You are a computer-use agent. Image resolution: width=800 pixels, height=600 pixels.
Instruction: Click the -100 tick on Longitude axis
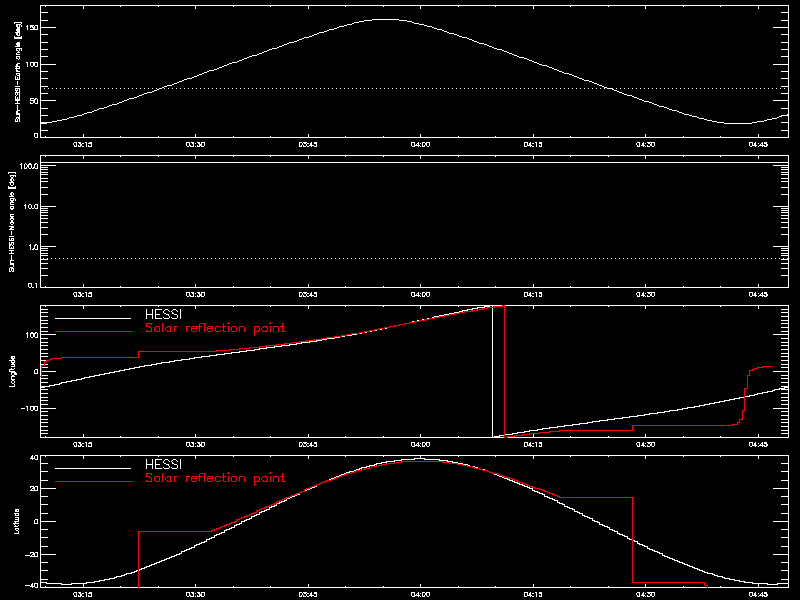coord(29,409)
